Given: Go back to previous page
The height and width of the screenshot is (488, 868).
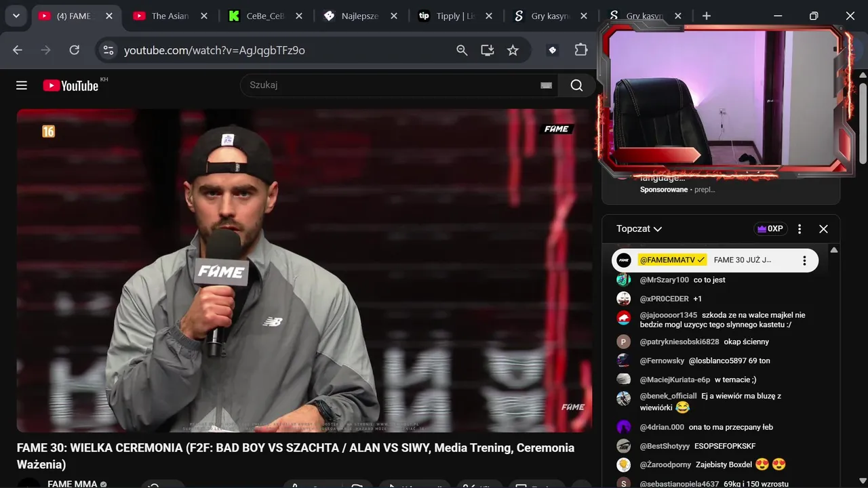Looking at the screenshot, I should pyautogui.click(x=18, y=50).
